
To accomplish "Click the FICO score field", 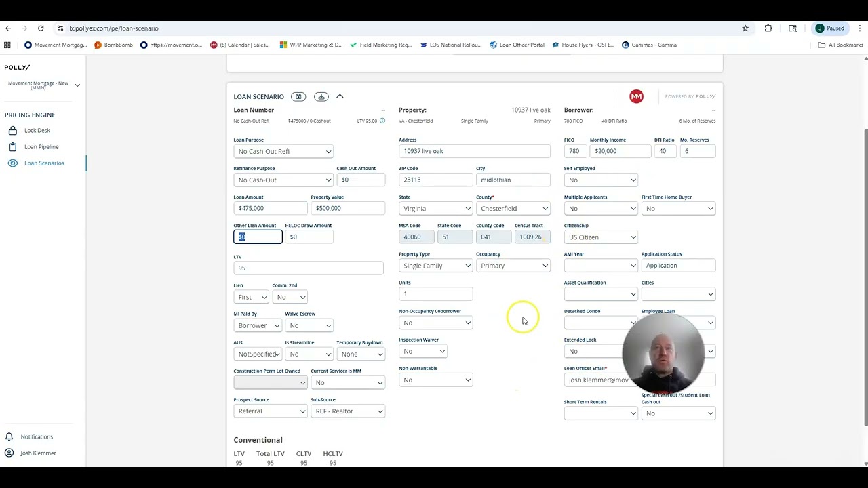I will coord(575,151).
